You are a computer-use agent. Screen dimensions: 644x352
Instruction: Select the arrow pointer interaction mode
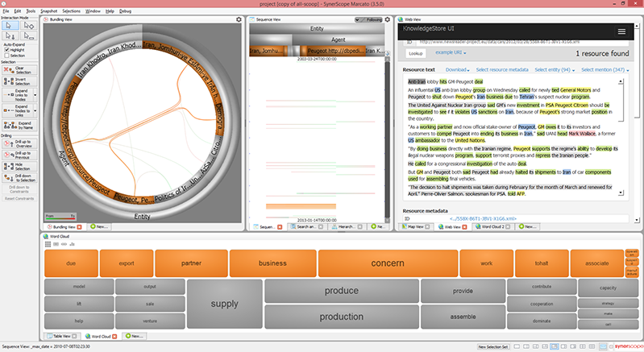tap(10, 26)
